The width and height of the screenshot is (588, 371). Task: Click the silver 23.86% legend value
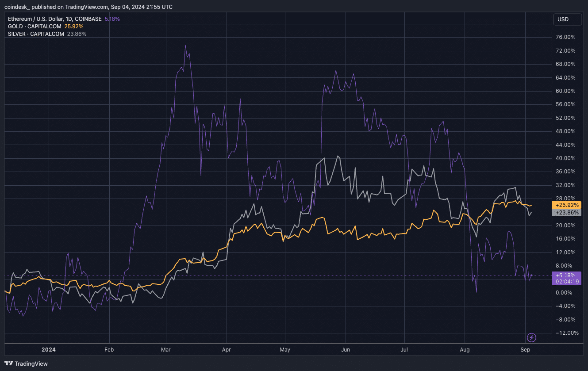click(77, 34)
